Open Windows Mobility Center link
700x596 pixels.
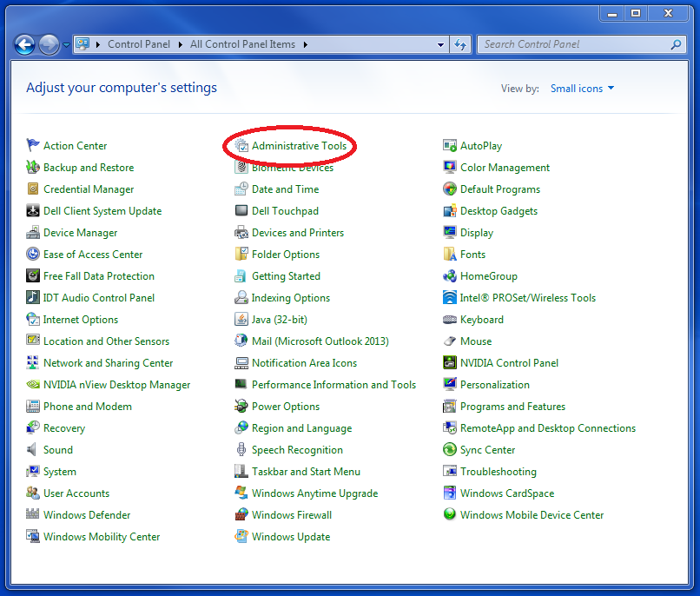[x=102, y=537]
